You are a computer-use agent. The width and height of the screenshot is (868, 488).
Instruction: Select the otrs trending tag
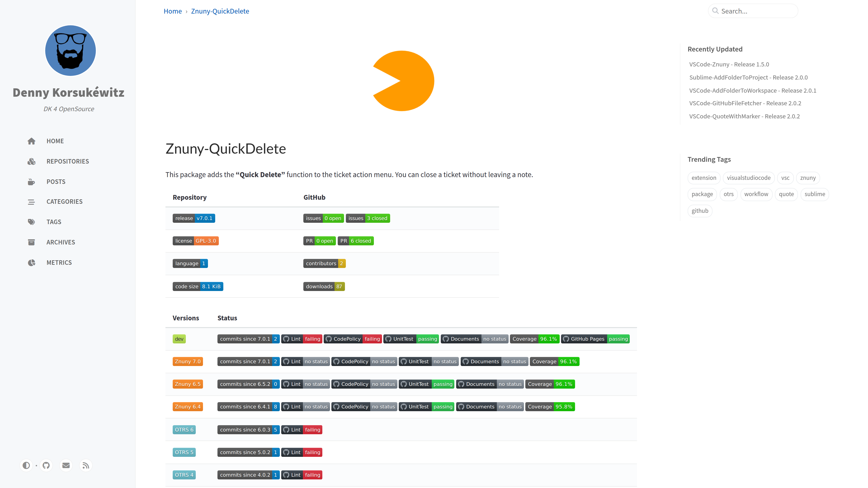729,194
